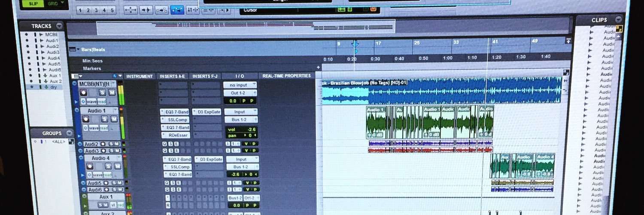Open the GROUPS list menu

click(69, 133)
